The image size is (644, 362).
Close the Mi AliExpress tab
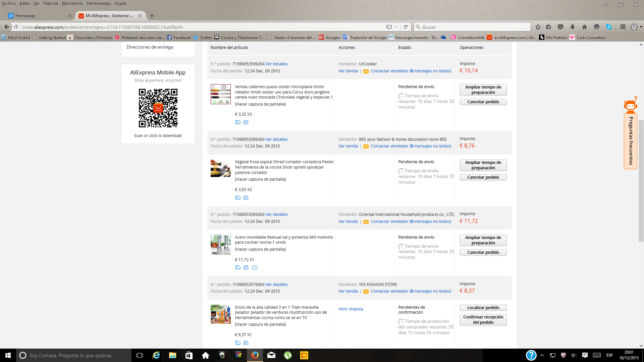[x=140, y=16]
